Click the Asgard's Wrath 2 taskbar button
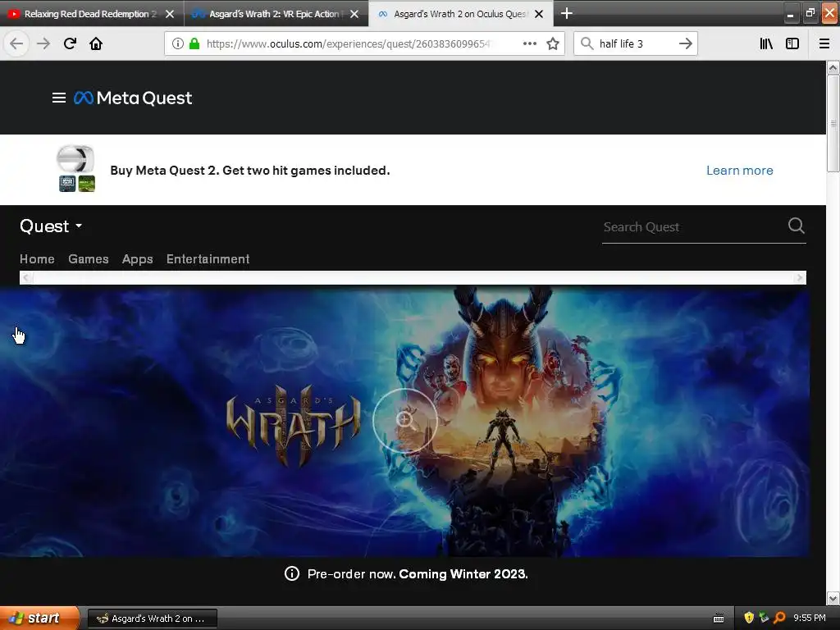The width and height of the screenshot is (840, 630). [x=152, y=619]
